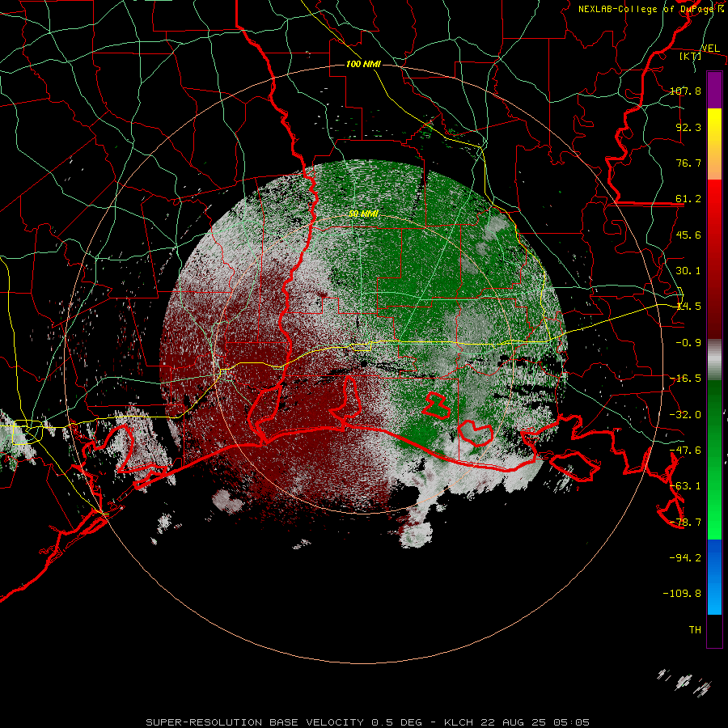Image resolution: width=728 pixels, height=728 pixels.
Task: Click the TH range-folded legend label
Action: pyautogui.click(x=695, y=630)
